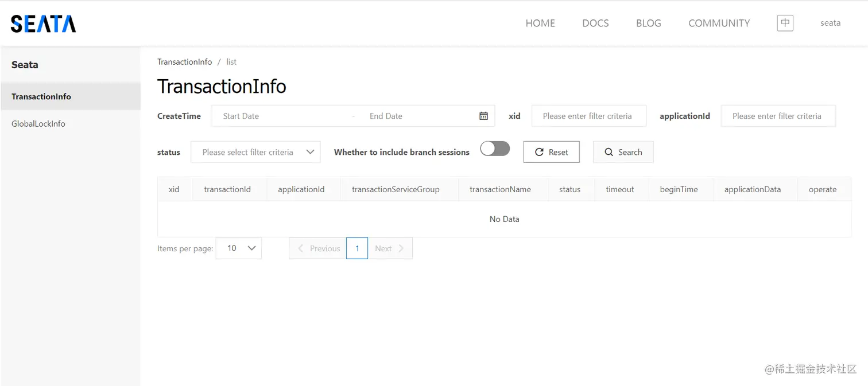Open the status filter dropdown

(255, 152)
